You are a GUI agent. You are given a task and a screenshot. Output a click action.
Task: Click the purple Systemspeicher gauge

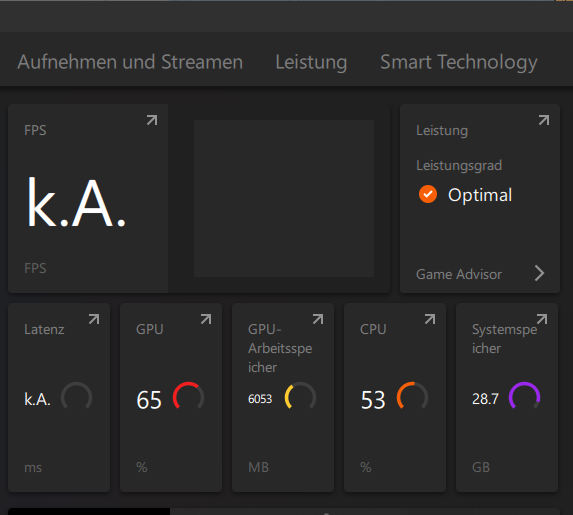pyautogui.click(x=524, y=398)
